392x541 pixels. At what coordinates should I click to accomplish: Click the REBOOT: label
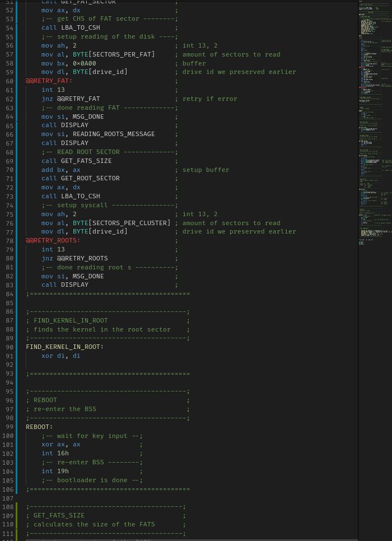tap(39, 427)
